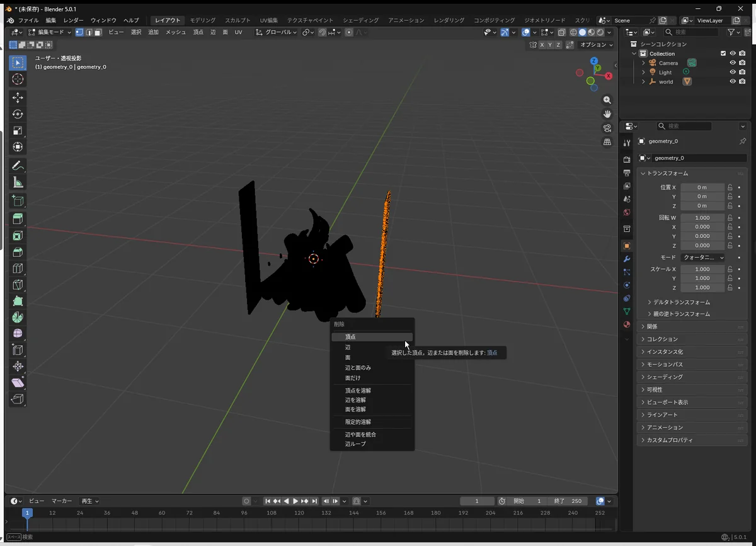The width and height of the screenshot is (756, 546).
Task: Click the 位置 X value field
Action: point(702,187)
